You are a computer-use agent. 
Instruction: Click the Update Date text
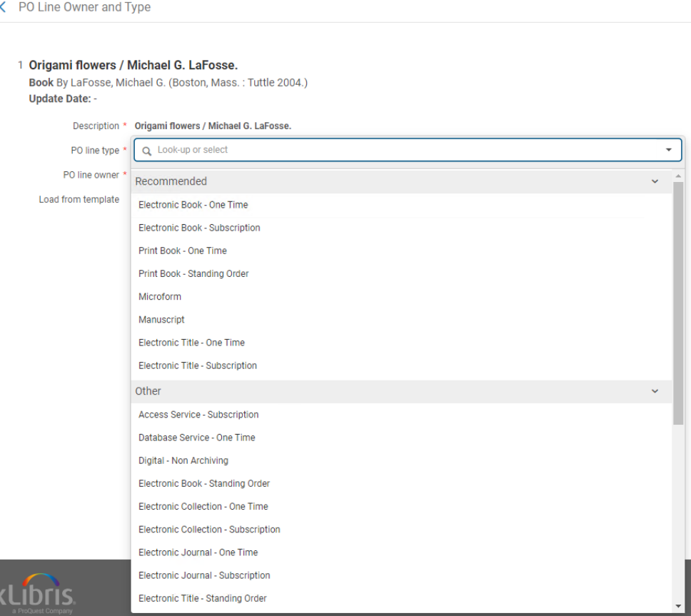[63, 99]
